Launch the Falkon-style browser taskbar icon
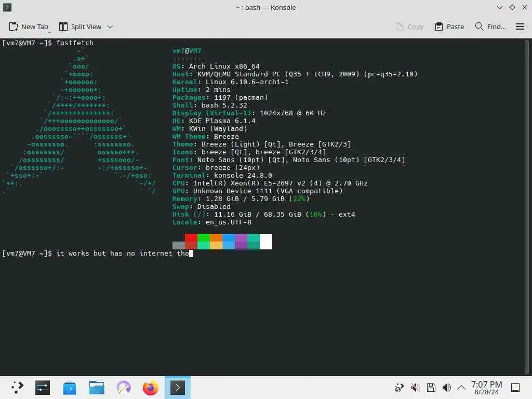 coord(124,388)
